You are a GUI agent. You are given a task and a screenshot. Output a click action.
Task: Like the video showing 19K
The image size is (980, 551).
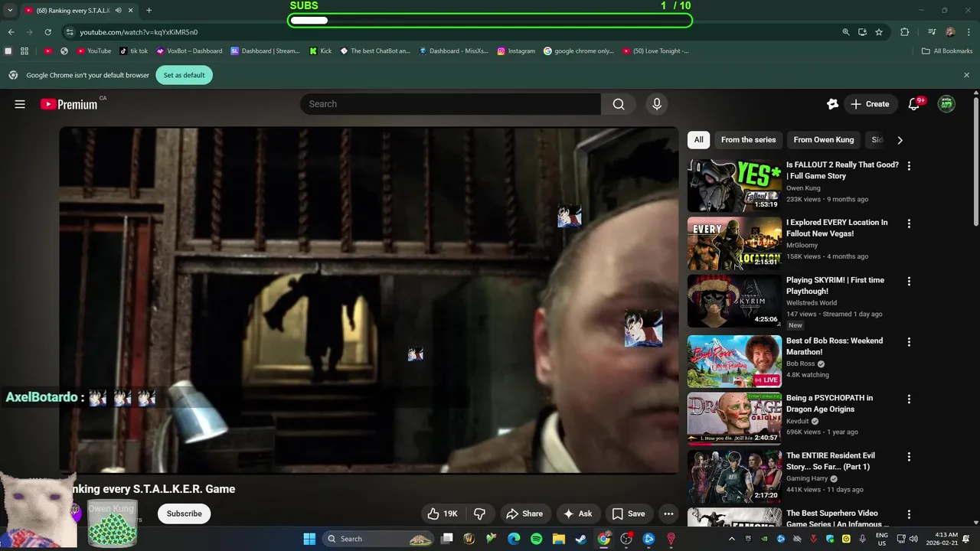[x=443, y=514]
